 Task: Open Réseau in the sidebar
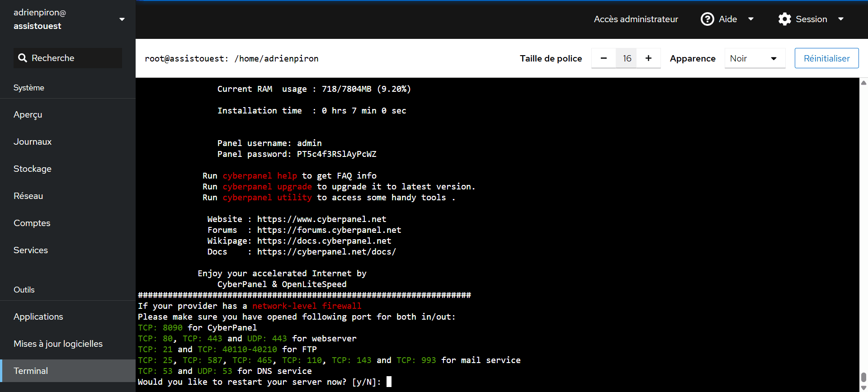click(68, 196)
